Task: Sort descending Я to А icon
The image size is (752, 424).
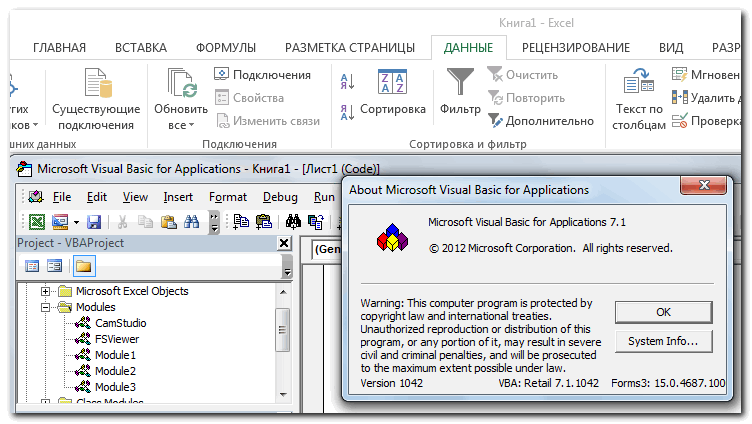Action: [x=347, y=112]
